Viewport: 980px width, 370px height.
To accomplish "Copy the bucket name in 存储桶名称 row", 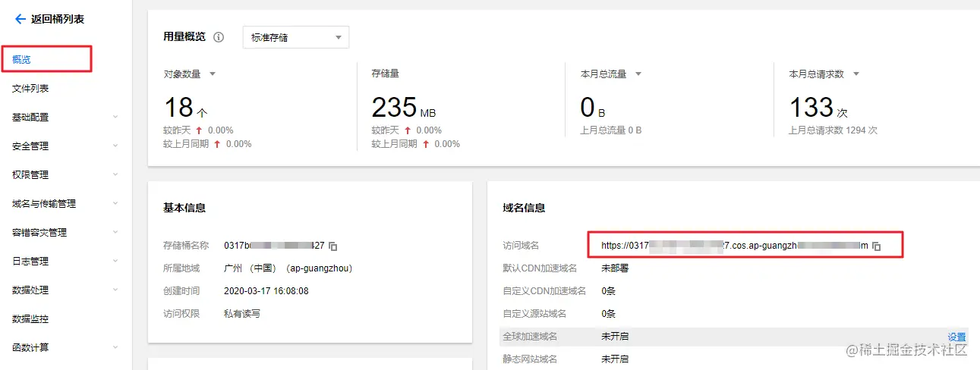I will pyautogui.click(x=333, y=246).
